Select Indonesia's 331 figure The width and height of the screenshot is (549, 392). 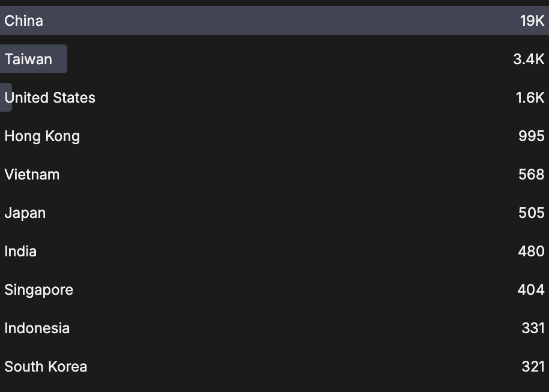click(533, 328)
